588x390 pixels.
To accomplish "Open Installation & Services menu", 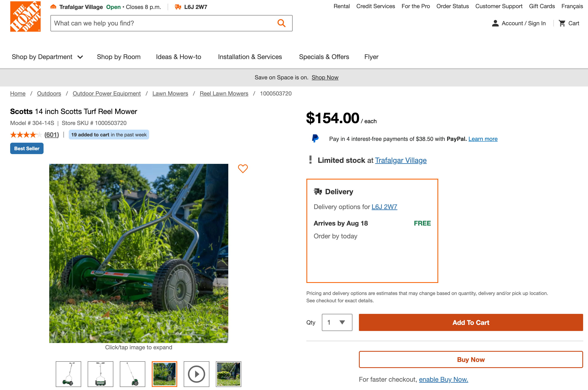I will click(250, 57).
